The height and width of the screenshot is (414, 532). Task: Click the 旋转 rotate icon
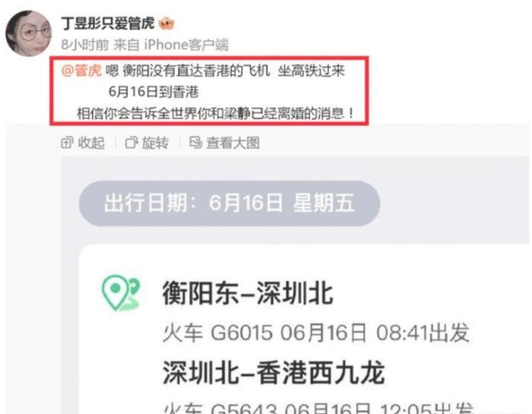[x=131, y=143]
